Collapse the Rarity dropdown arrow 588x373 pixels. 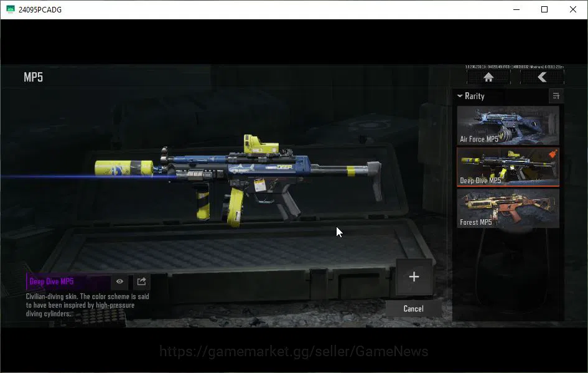460,96
